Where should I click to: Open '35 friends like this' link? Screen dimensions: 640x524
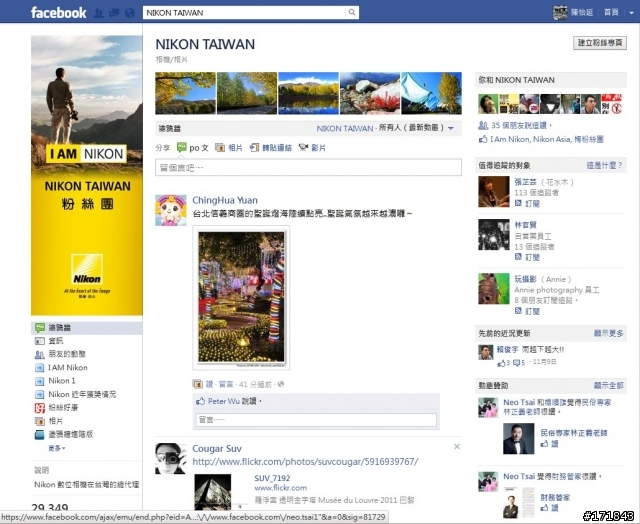click(521, 126)
